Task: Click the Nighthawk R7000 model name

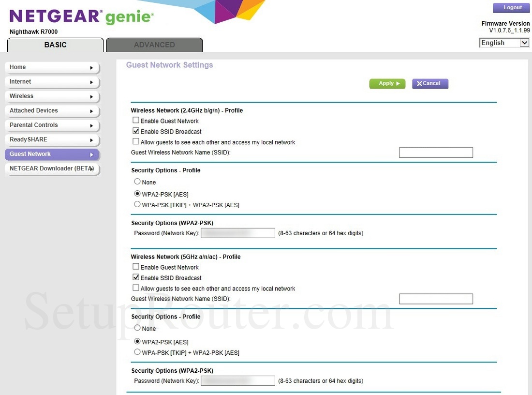Action: pyautogui.click(x=33, y=31)
